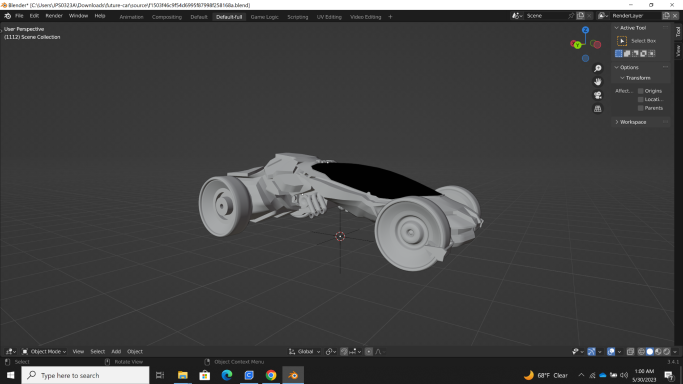The image size is (683, 384).
Task: Choose Extend existing selection mode
Action: pyautogui.click(x=627, y=54)
